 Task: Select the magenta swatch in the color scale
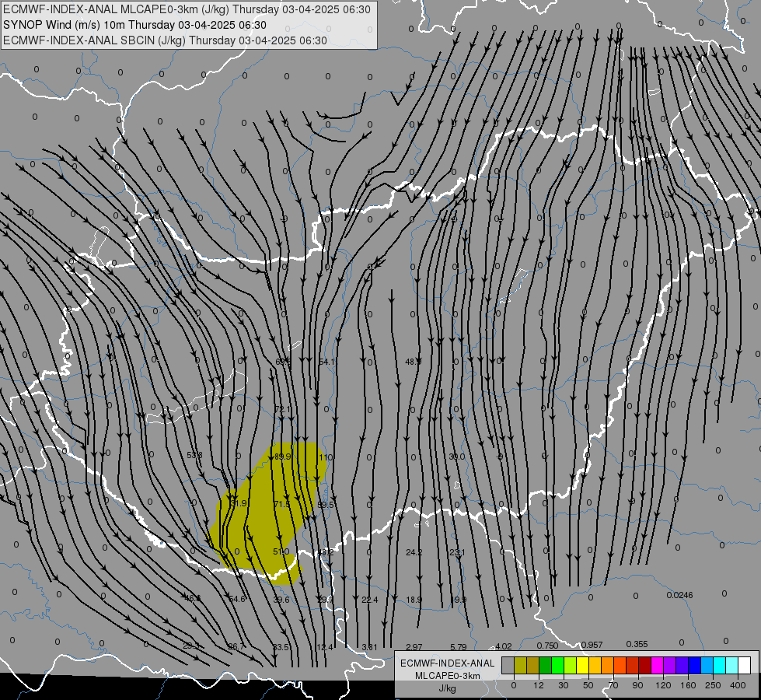657,665
